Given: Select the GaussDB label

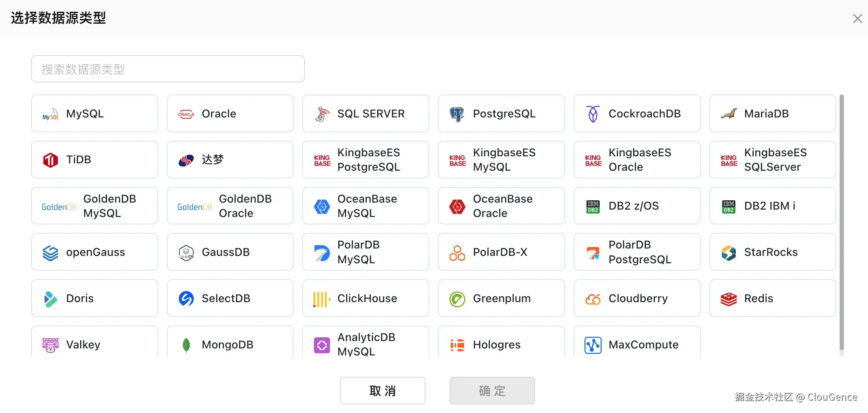Looking at the screenshot, I should [x=226, y=252].
